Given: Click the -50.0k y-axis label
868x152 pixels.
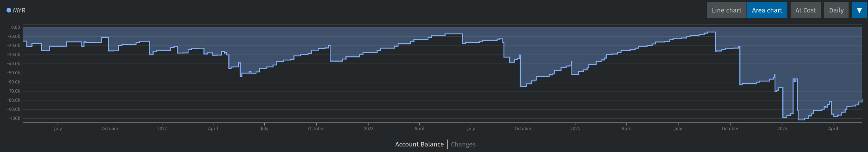Looking at the screenshot, I should (14, 73).
